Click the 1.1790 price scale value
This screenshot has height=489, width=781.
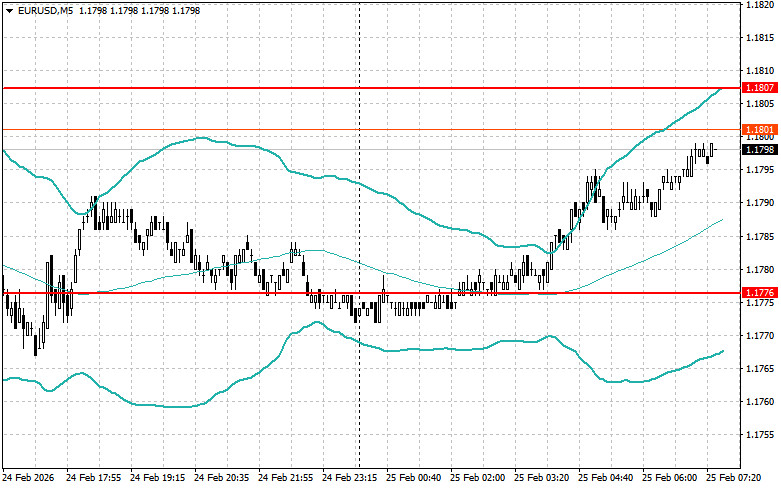point(760,203)
